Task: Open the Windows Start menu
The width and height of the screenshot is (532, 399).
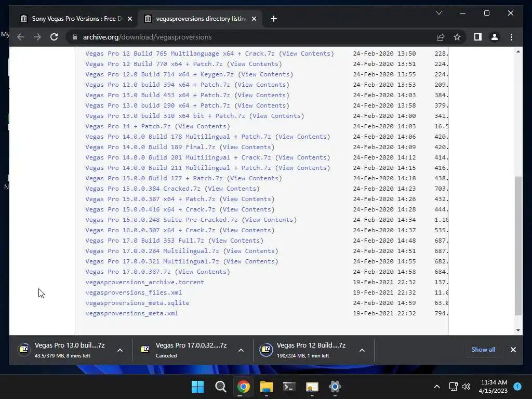Action: [x=197, y=387]
